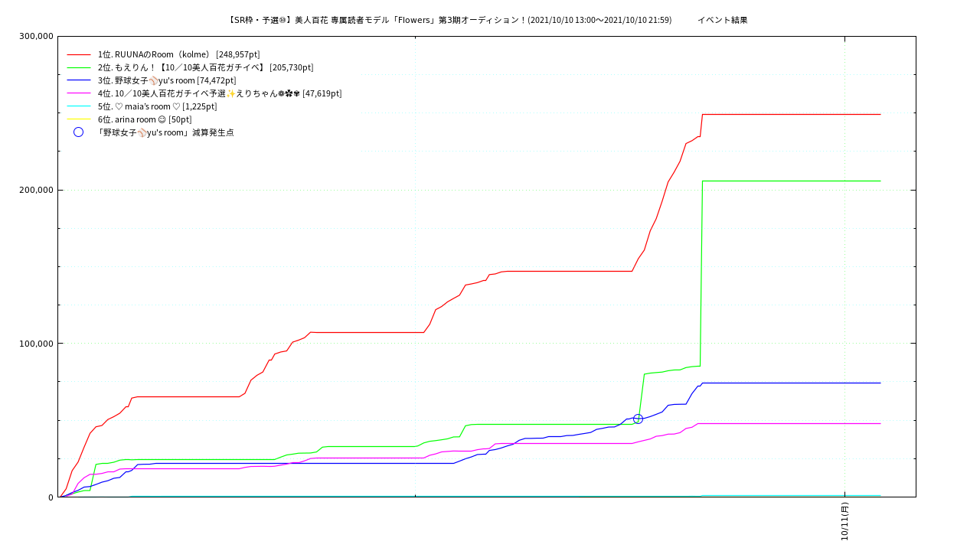This screenshot has width=980, height=551.
Task: Click the blue circle marker on the graph line
Action: click(638, 419)
